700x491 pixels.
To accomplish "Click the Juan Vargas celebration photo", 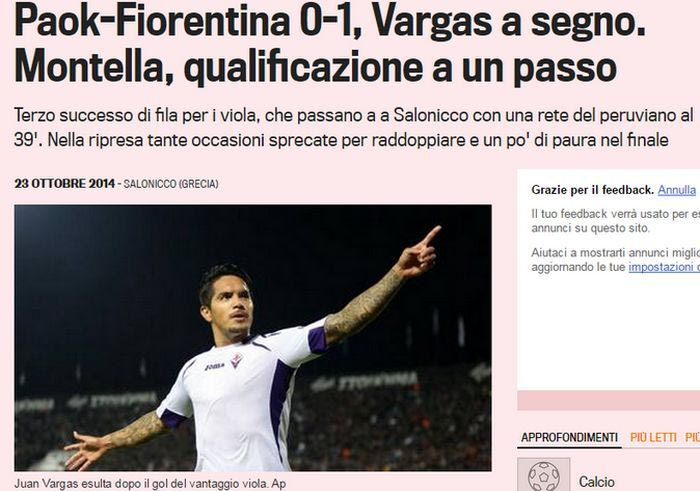I will [253, 338].
